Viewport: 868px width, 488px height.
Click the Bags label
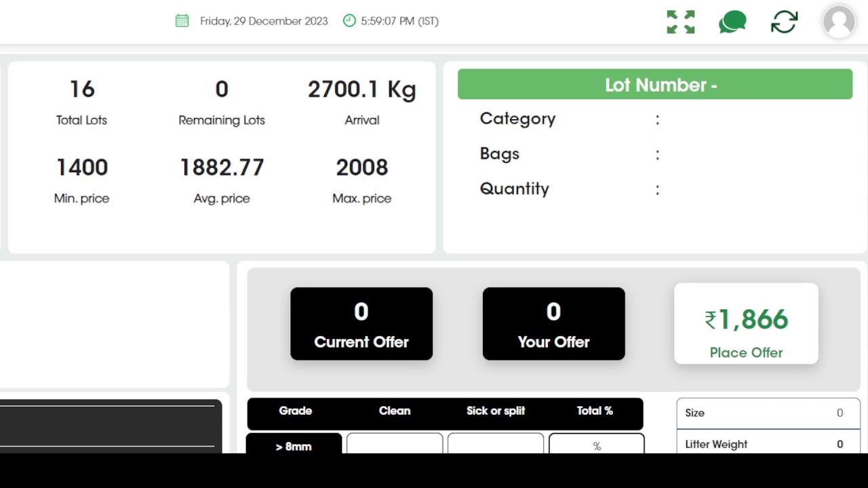(500, 154)
